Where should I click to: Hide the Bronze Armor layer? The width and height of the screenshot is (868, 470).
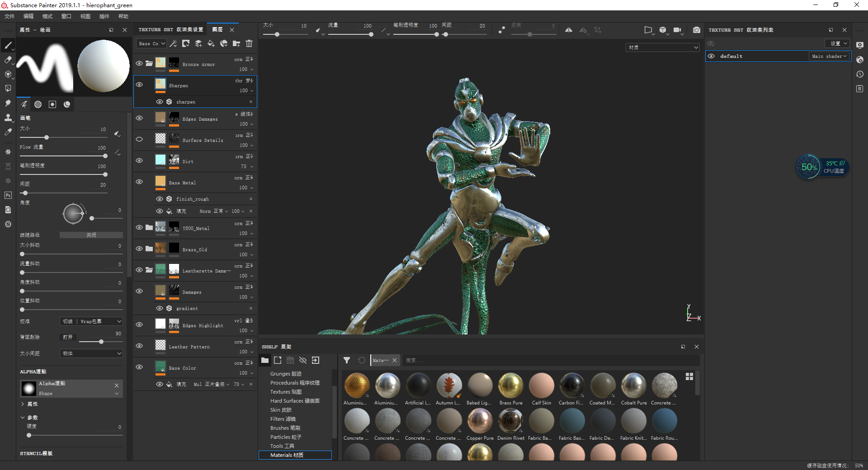pos(139,63)
